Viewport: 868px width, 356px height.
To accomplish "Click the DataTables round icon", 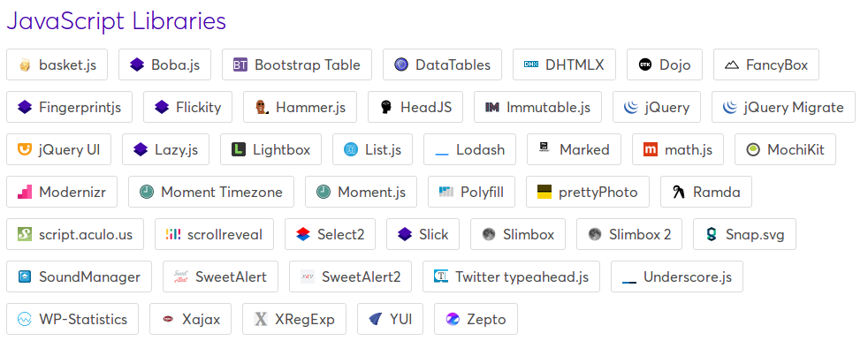I will [400, 64].
